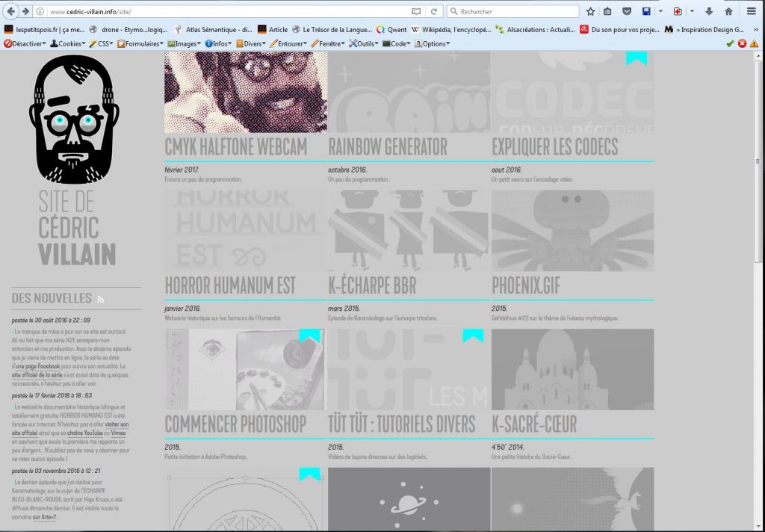765x532 pixels.
Task: Open the Downloads arrow icon
Action: 708,11
